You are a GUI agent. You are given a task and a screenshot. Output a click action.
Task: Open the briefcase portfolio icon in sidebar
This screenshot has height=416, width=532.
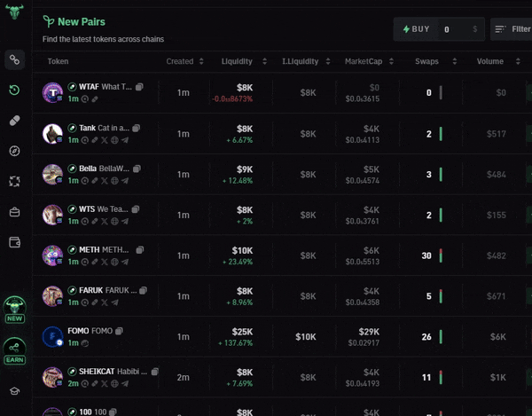click(14, 212)
